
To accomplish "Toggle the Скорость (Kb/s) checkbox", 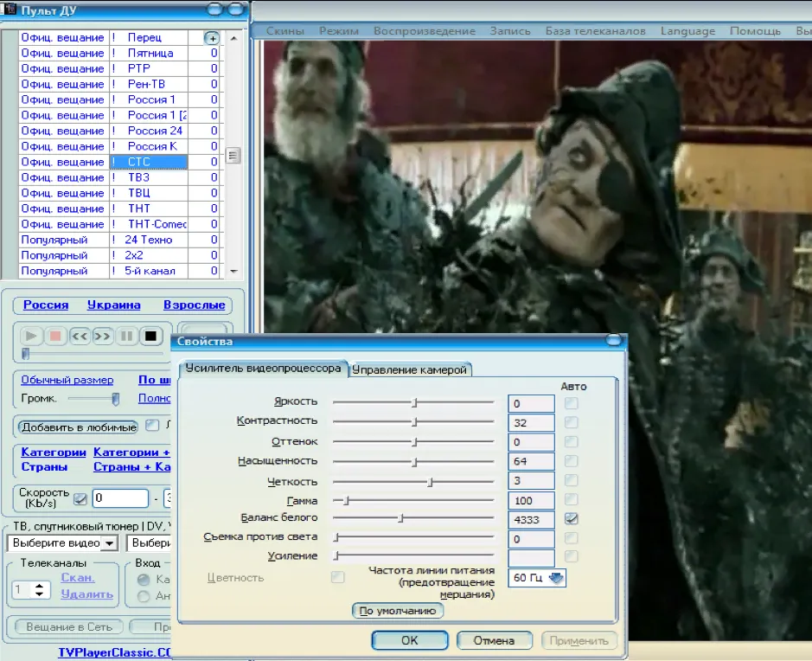I will pyautogui.click(x=80, y=498).
